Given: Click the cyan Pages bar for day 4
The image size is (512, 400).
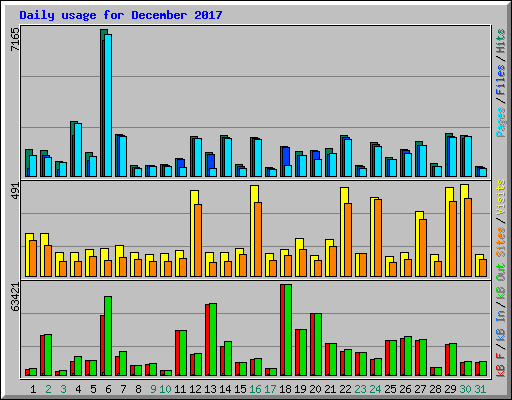Looking at the screenshot, I should tap(78, 150).
